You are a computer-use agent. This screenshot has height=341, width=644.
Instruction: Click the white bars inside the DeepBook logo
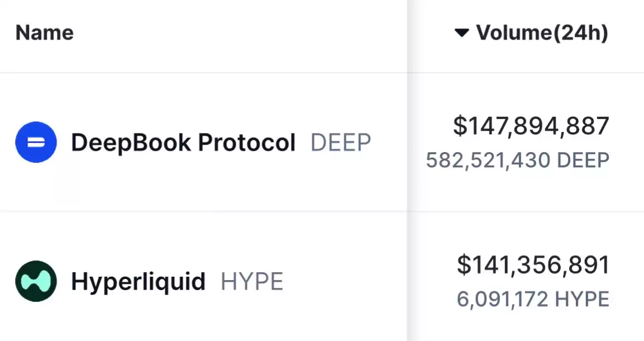pyautogui.click(x=36, y=143)
